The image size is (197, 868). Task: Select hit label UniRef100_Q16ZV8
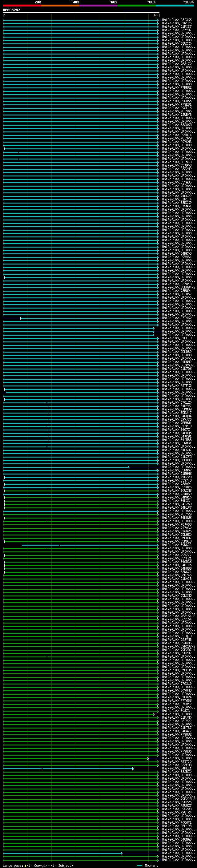tap(177, 477)
